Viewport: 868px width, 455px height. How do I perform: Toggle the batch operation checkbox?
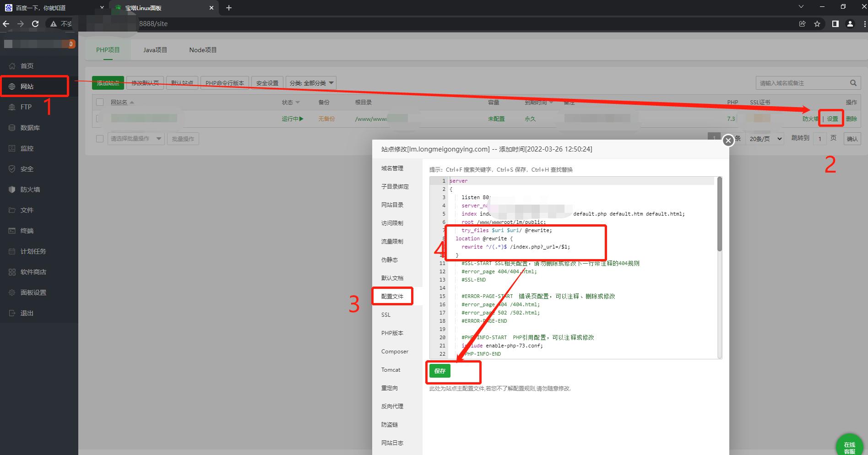[x=100, y=139]
